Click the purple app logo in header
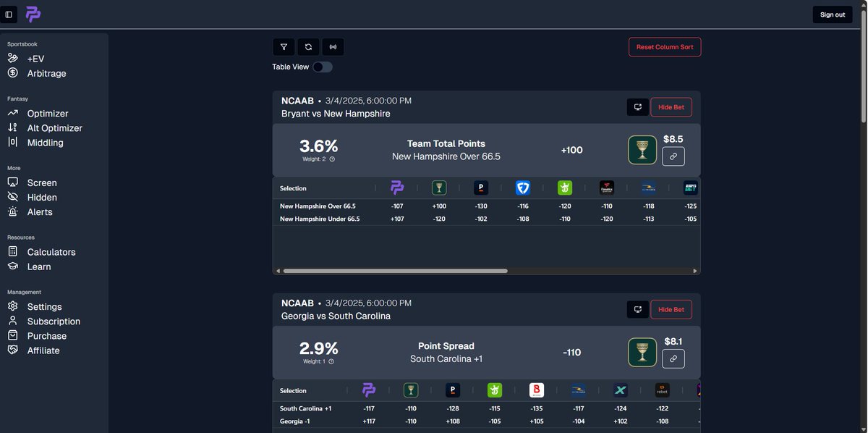 pos(33,14)
